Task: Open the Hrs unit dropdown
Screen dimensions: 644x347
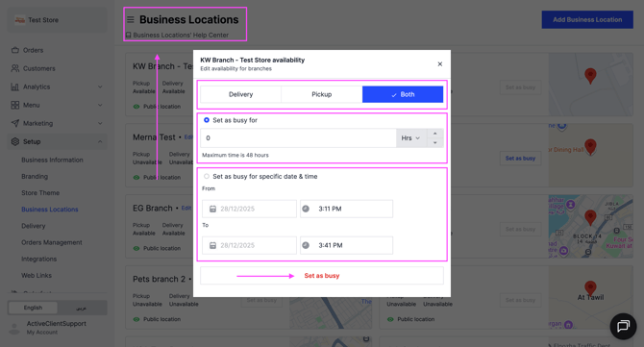Action: point(411,138)
